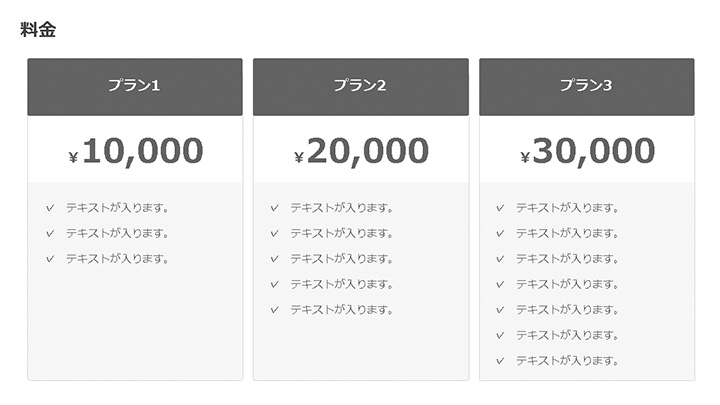Click the second テキストが入ります item in プラン3

[567, 234]
